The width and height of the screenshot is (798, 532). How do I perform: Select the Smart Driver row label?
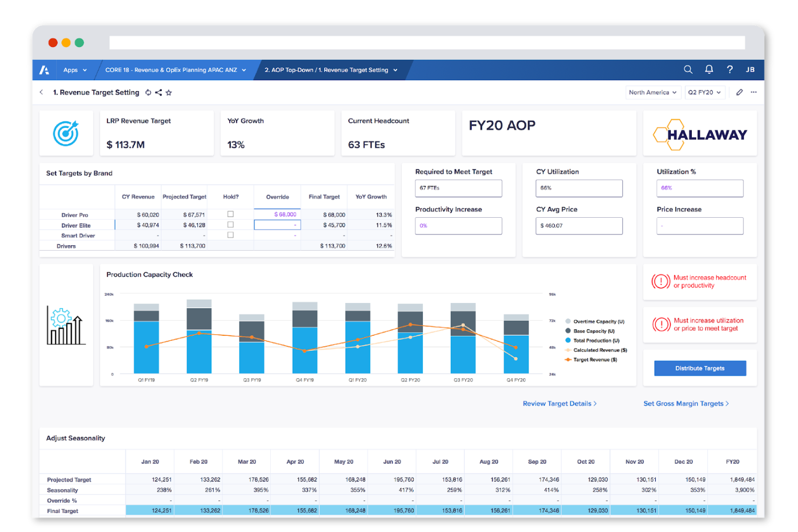pyautogui.click(x=78, y=236)
